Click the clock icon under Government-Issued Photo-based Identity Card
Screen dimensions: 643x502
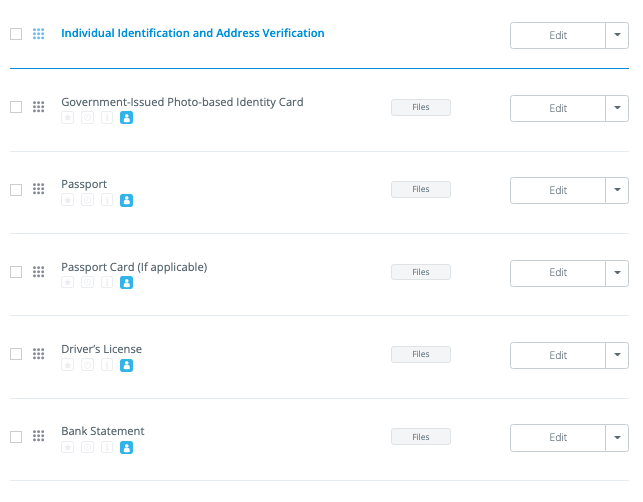pos(88,118)
